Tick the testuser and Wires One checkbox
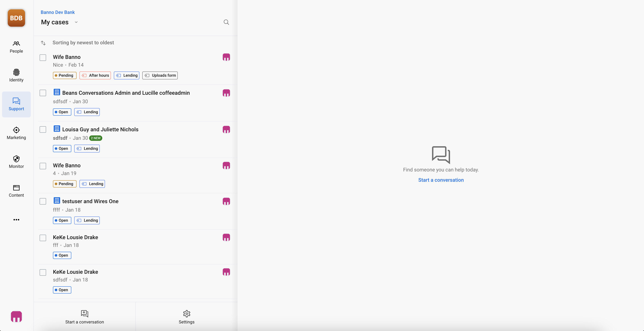Viewport: 644px width, 331px height. (x=43, y=202)
